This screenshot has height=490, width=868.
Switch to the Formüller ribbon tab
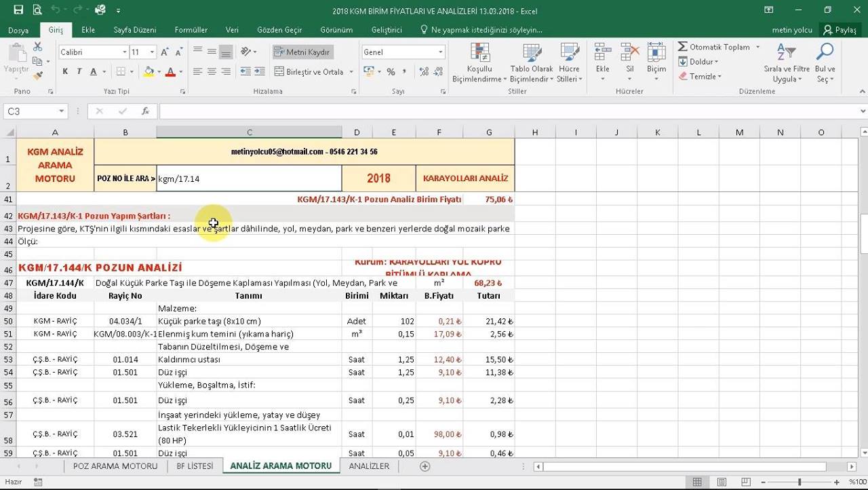[x=191, y=30]
